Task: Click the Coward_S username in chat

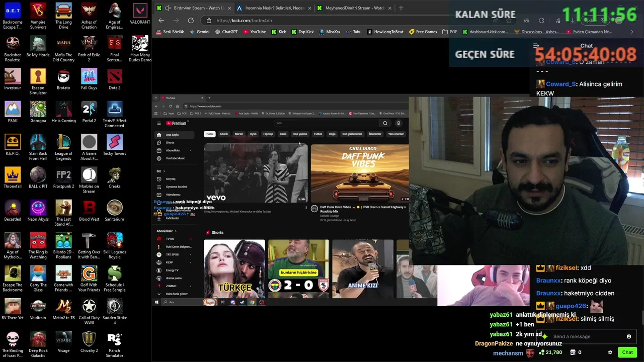Action: coord(560,84)
